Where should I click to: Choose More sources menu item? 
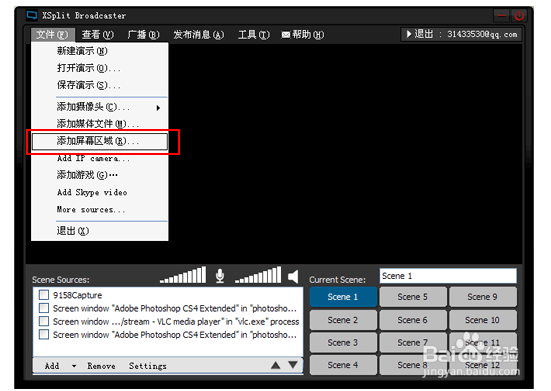[100, 209]
